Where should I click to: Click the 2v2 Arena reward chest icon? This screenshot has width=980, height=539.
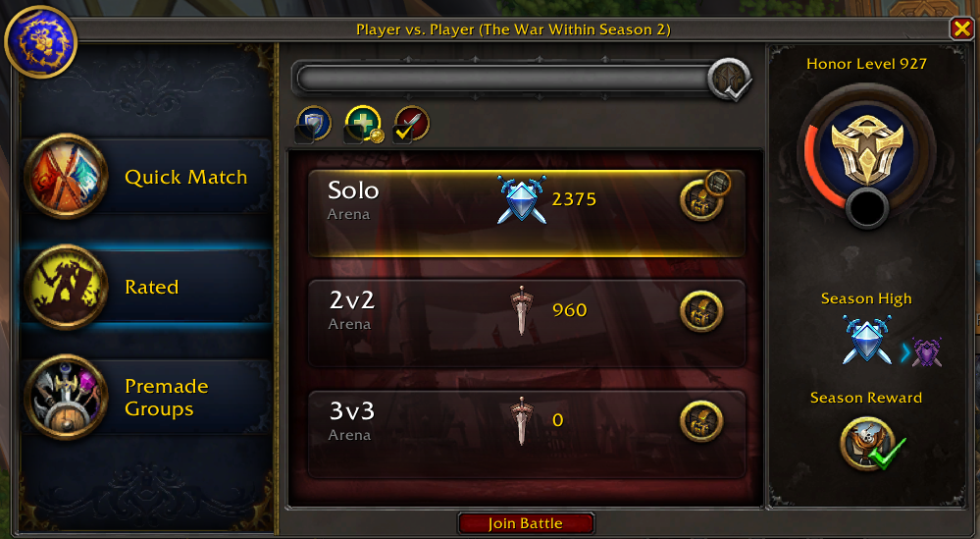701,311
